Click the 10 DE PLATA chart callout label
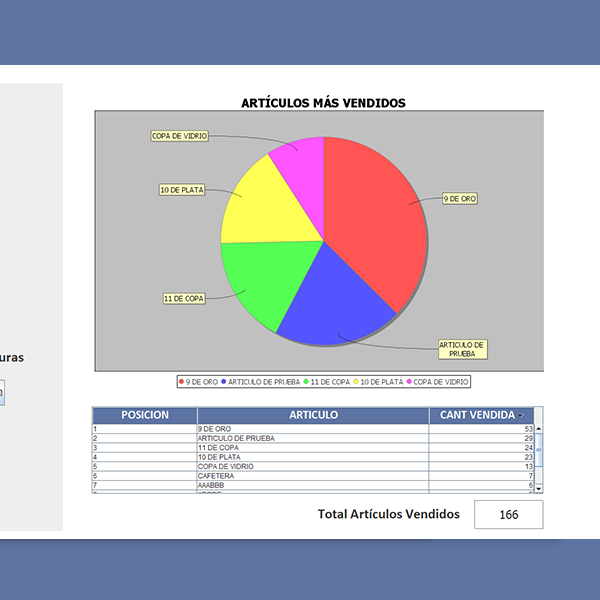 tap(182, 189)
